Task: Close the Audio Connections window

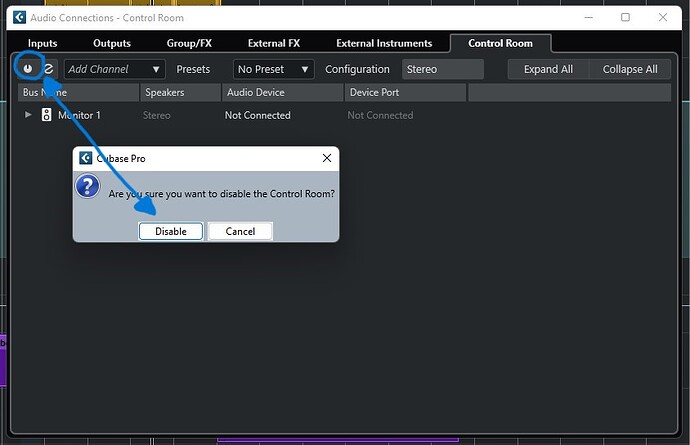Action: pyautogui.click(x=663, y=18)
